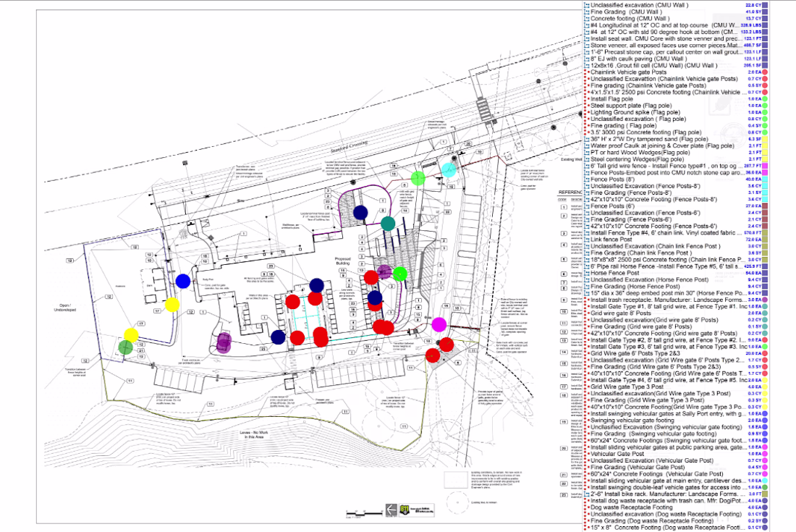Image resolution: width=796 pixels, height=532 pixels.
Task: Select "Water proof Caulk at joining & Cover plate" row
Action: pos(676,145)
